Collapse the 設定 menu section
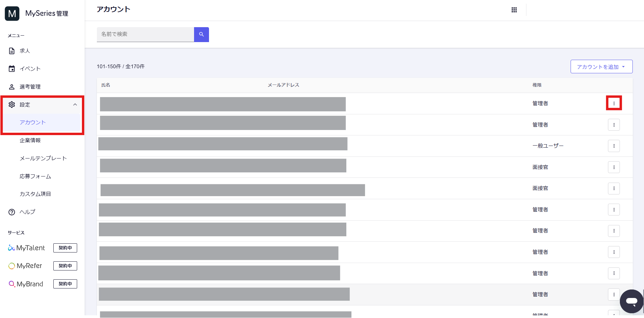This screenshot has width=644, height=318. coord(75,105)
